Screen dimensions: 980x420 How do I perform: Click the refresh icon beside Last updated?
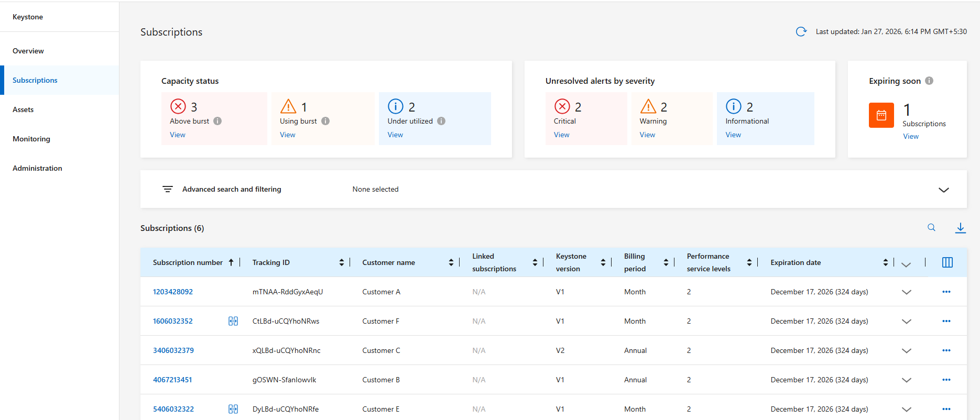(x=801, y=31)
